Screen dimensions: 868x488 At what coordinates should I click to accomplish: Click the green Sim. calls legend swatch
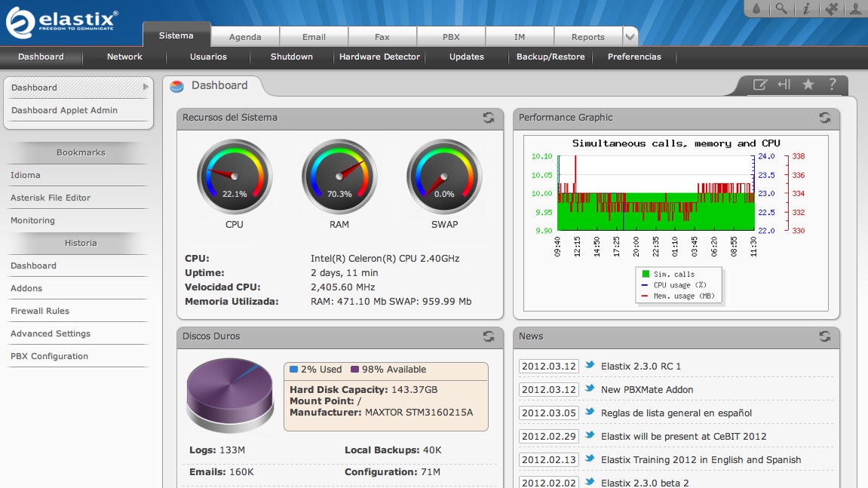646,274
